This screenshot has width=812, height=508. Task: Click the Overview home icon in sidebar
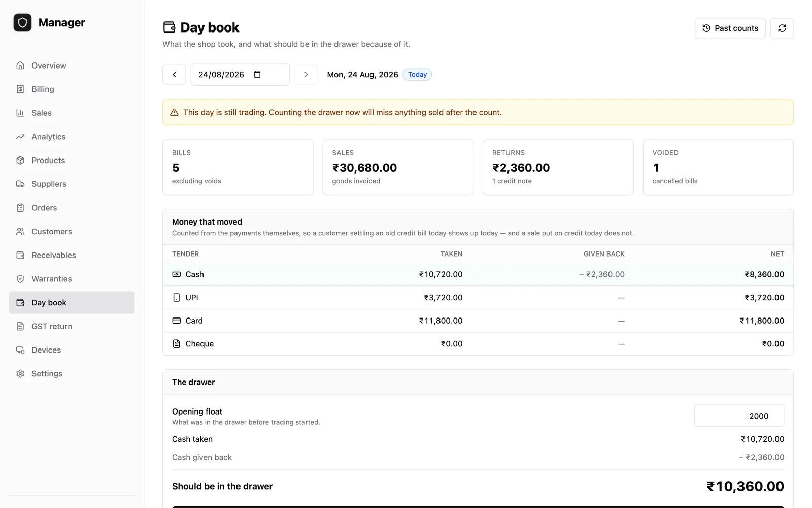point(20,66)
